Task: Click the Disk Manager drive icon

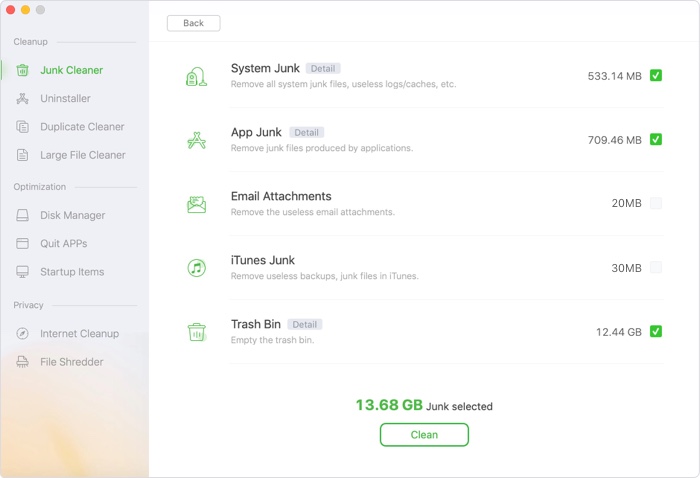Action: pos(22,215)
